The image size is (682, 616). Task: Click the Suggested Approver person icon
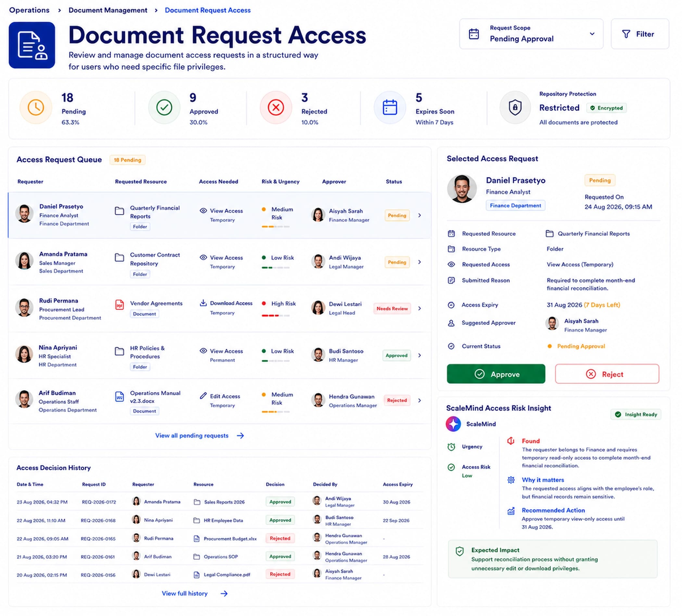point(451,323)
